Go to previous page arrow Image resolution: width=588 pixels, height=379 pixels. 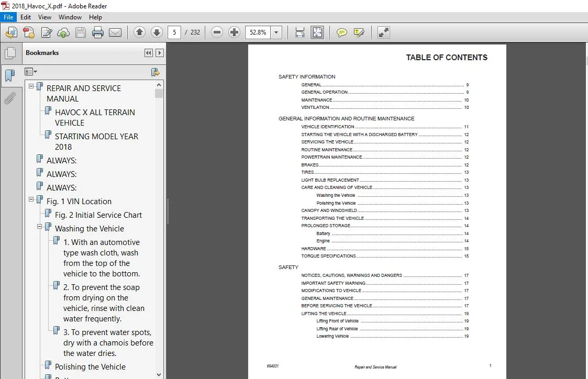pyautogui.click(x=139, y=32)
